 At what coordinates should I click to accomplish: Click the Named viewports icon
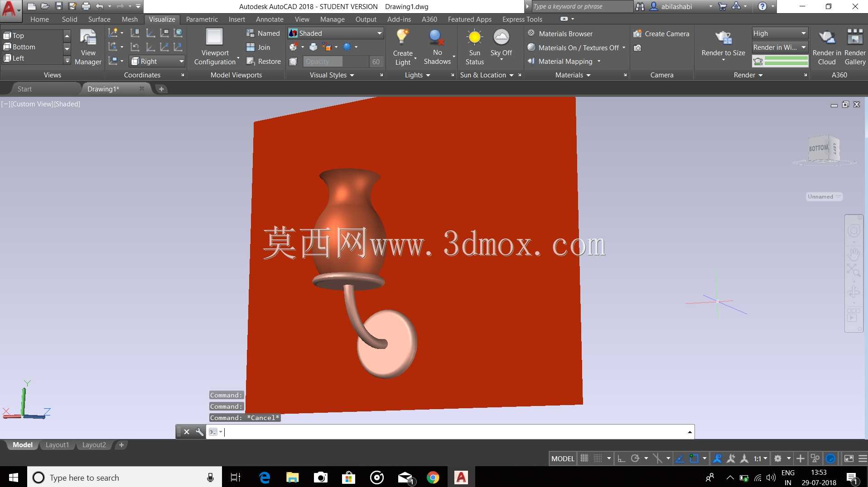click(x=251, y=33)
